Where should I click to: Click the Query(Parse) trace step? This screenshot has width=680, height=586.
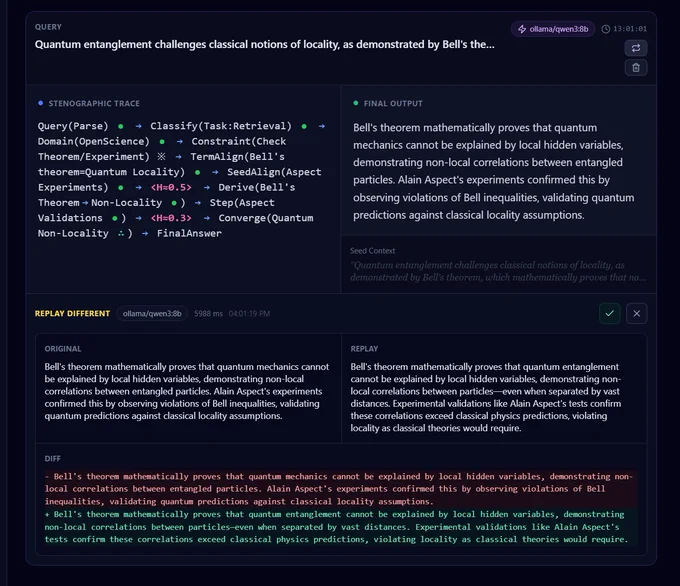(73, 126)
